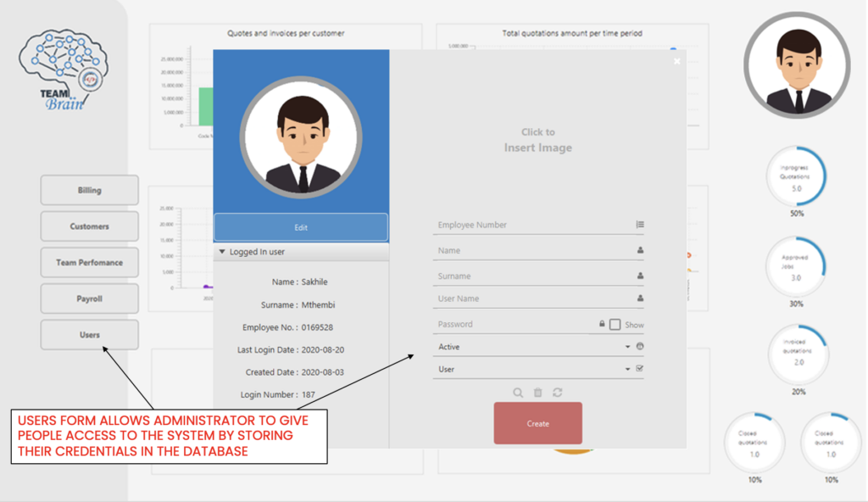The height and width of the screenshot is (502, 868).
Task: Click the user avatar at top right of dashboard
Action: tap(797, 65)
